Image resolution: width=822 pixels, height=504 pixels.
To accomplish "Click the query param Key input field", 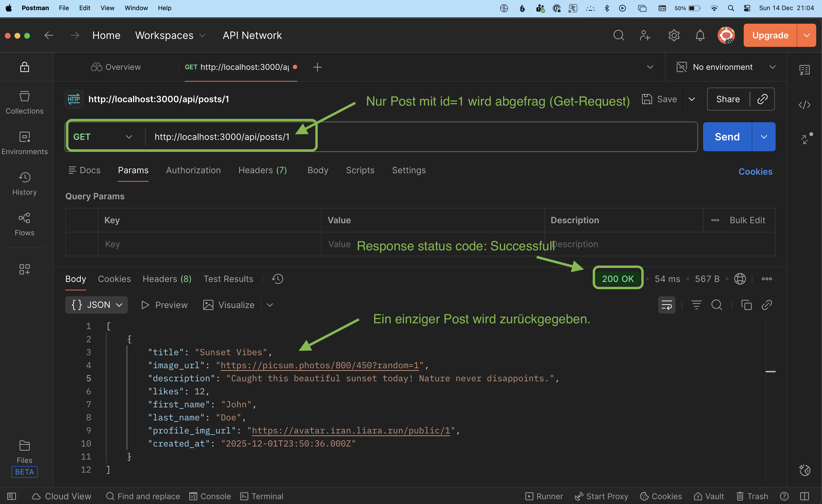I will coord(210,244).
